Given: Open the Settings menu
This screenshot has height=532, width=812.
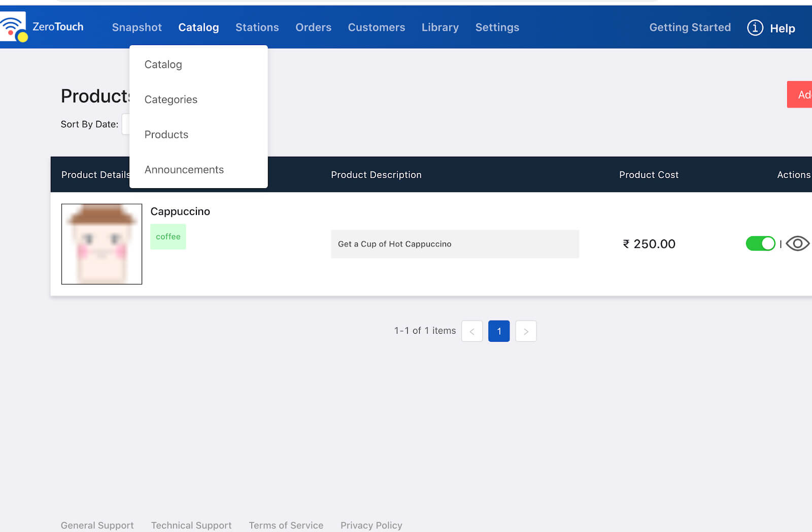Looking at the screenshot, I should (497, 27).
